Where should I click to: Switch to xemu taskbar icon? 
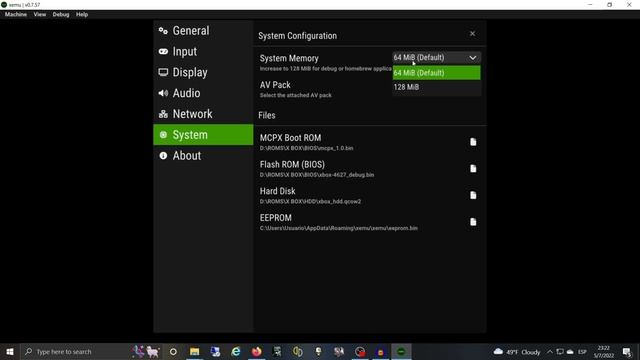tap(401, 351)
